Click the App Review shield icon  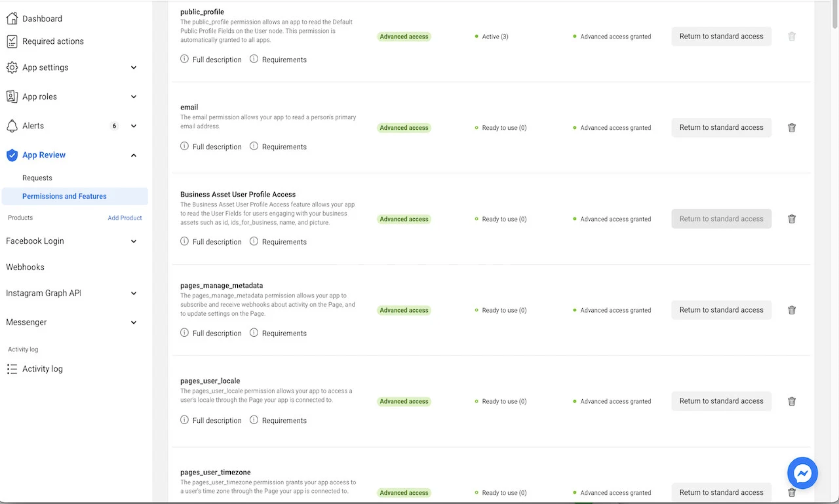point(12,155)
